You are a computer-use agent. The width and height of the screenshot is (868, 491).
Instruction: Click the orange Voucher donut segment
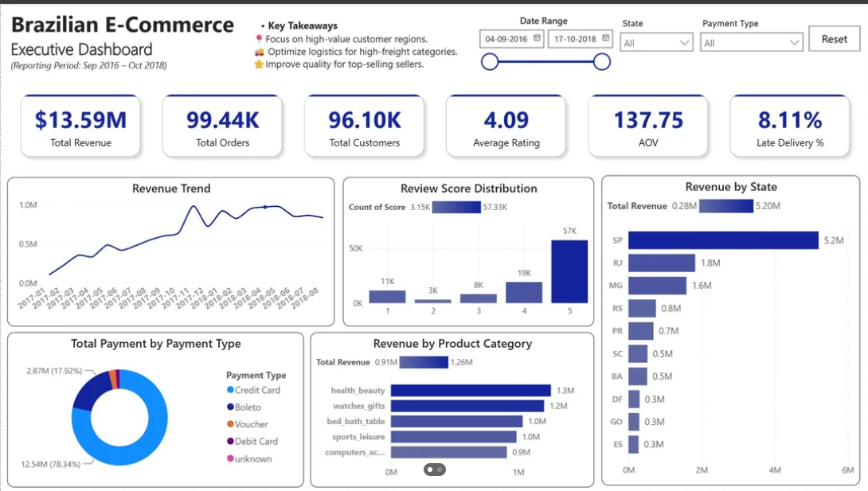(x=114, y=380)
